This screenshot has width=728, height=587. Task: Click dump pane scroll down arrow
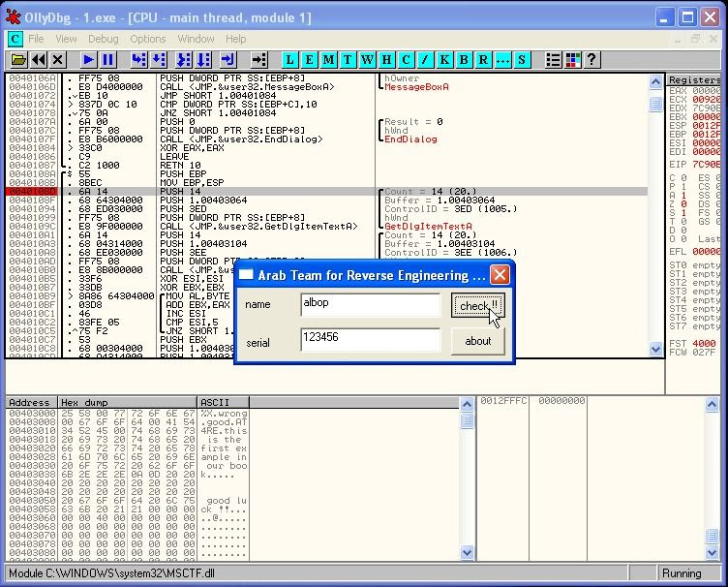(x=467, y=553)
